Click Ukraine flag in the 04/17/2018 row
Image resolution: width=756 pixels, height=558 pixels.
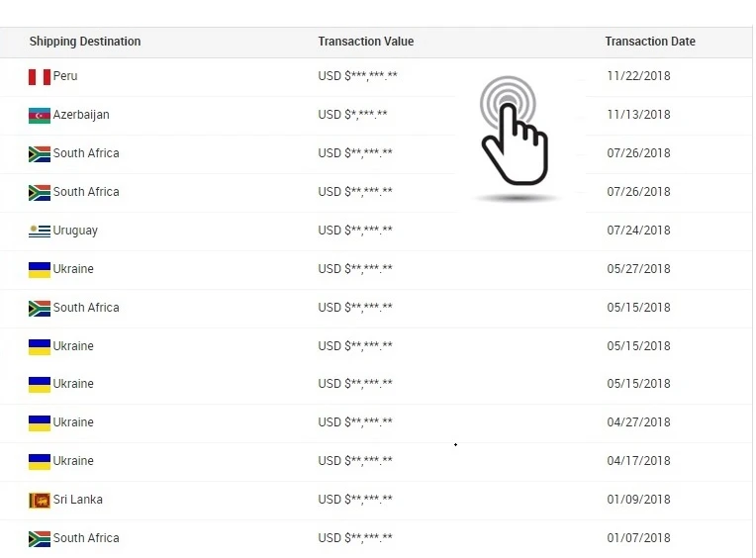click(x=40, y=462)
